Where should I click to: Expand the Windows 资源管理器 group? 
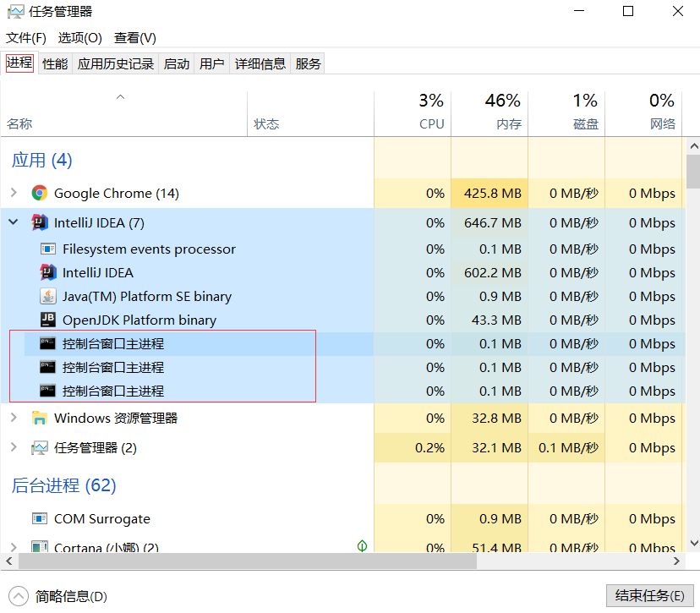pyautogui.click(x=14, y=418)
